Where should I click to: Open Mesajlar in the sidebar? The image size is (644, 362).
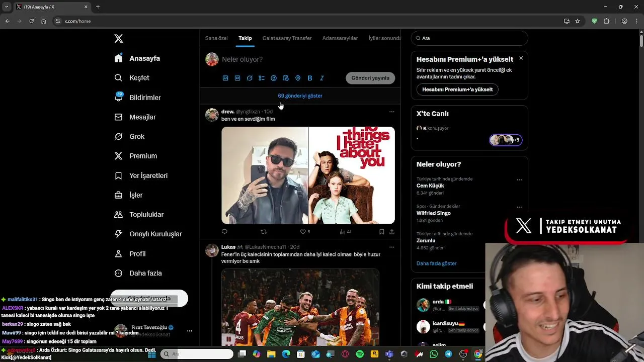(135, 117)
